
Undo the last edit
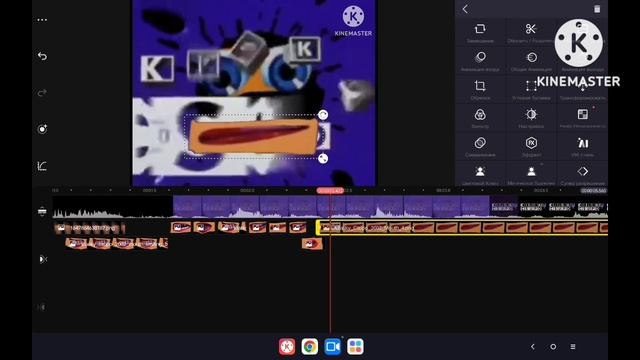[x=42, y=56]
